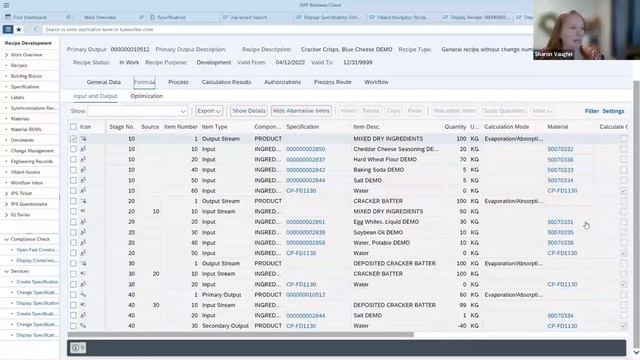640x360 pixels.
Task: Open the table Settings link
Action: pos(613,111)
